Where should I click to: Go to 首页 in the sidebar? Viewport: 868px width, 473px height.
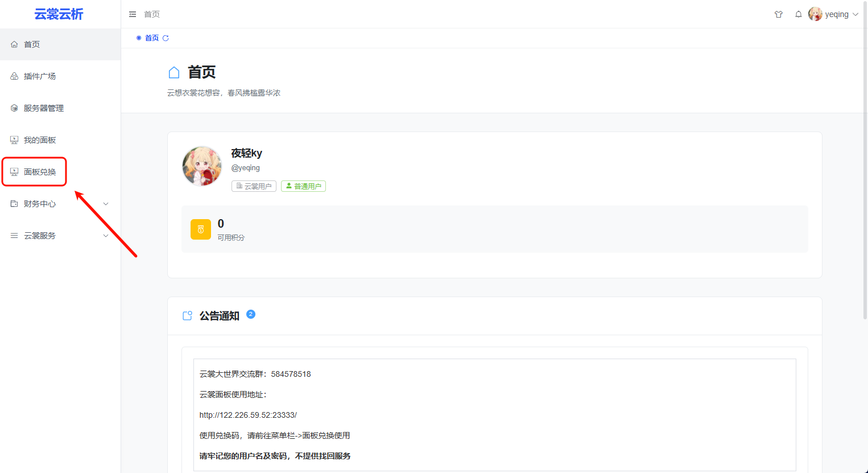click(32, 44)
